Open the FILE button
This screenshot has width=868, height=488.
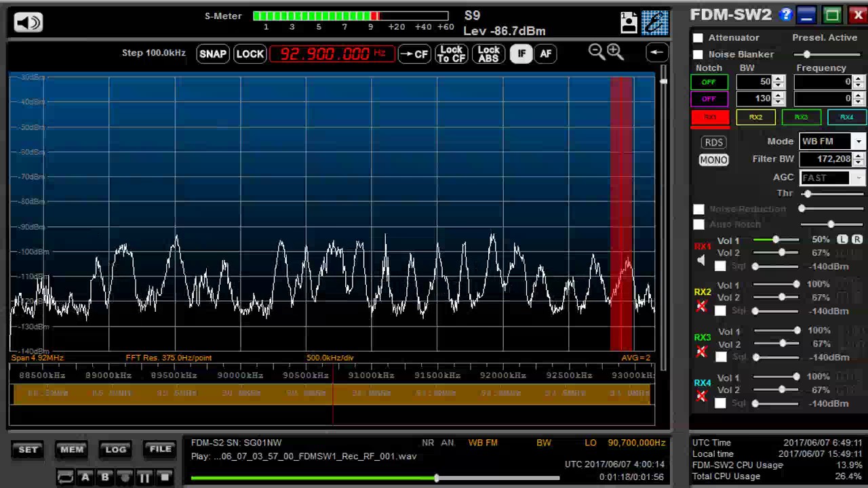pos(161,449)
